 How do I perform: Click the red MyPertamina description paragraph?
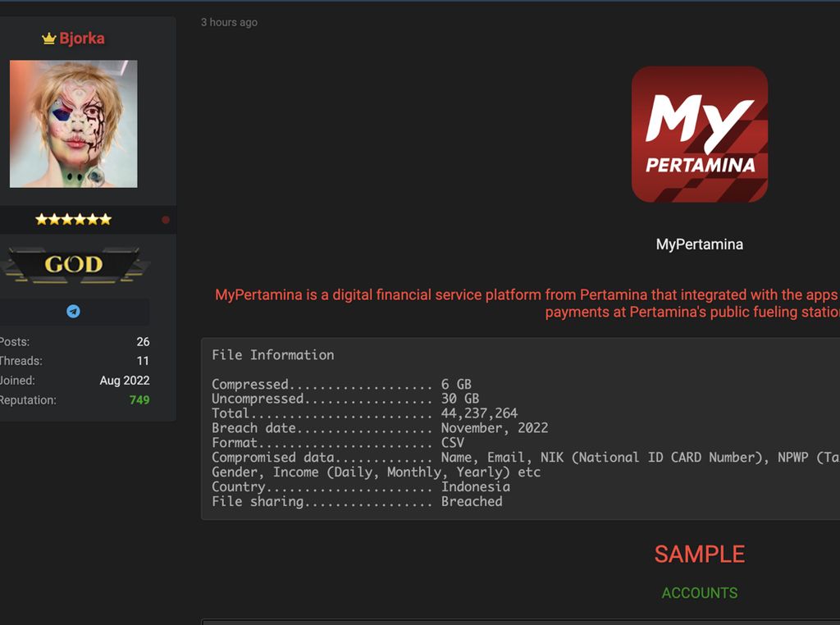pos(527,303)
